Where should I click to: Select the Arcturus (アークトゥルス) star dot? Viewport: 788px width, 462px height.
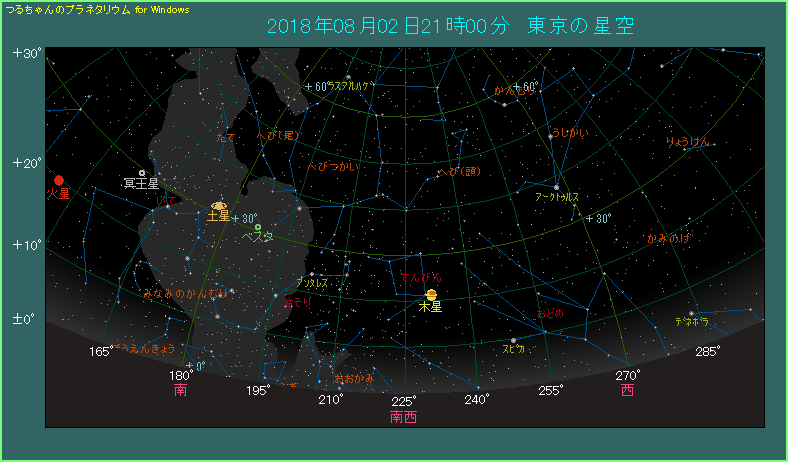[556, 186]
